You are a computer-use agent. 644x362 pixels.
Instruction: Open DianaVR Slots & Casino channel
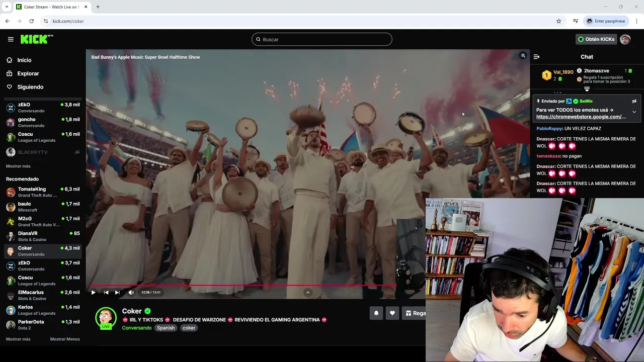point(43,236)
